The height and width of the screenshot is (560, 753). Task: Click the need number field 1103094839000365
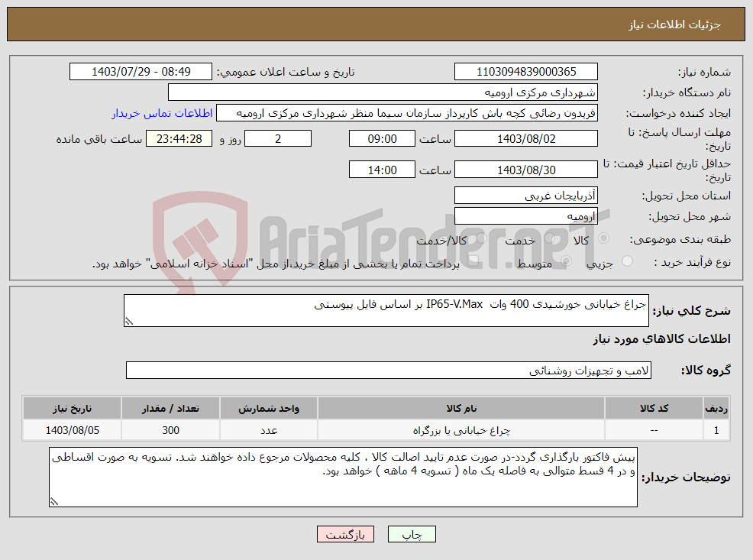526,72
